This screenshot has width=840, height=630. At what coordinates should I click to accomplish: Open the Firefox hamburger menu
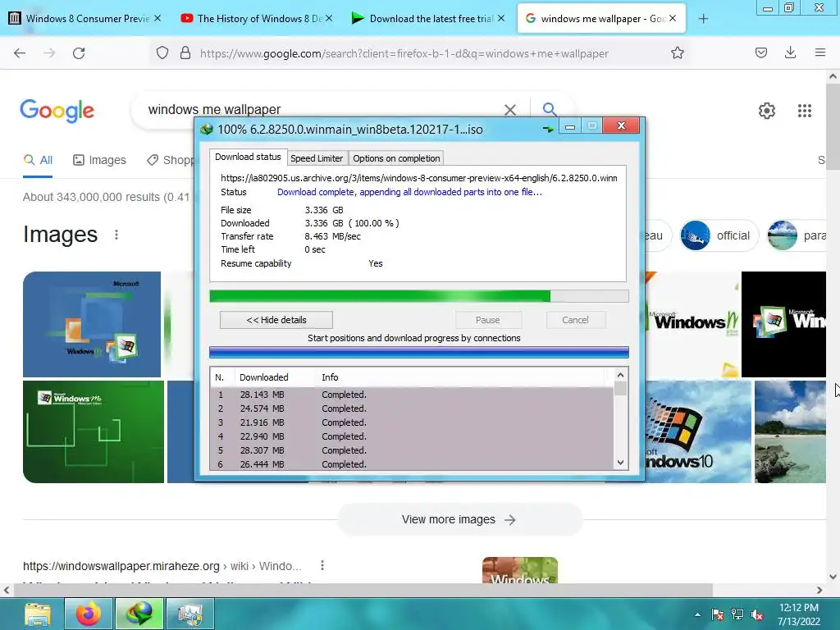click(820, 52)
